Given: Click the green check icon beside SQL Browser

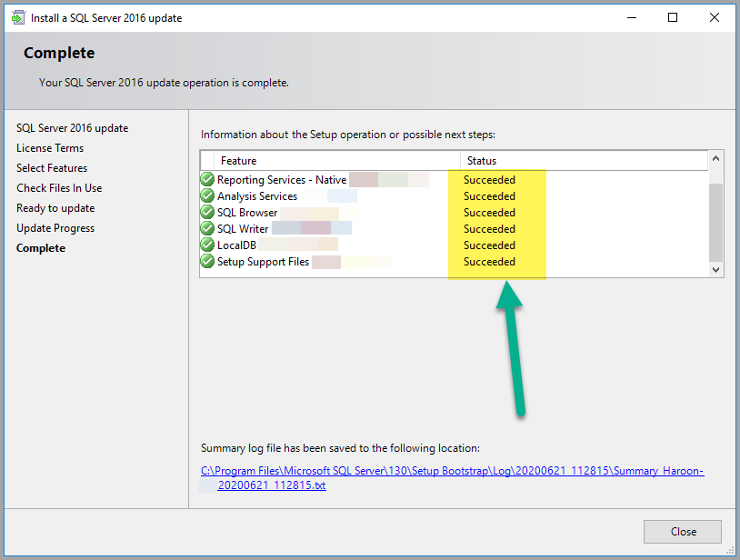Looking at the screenshot, I should pos(207,213).
